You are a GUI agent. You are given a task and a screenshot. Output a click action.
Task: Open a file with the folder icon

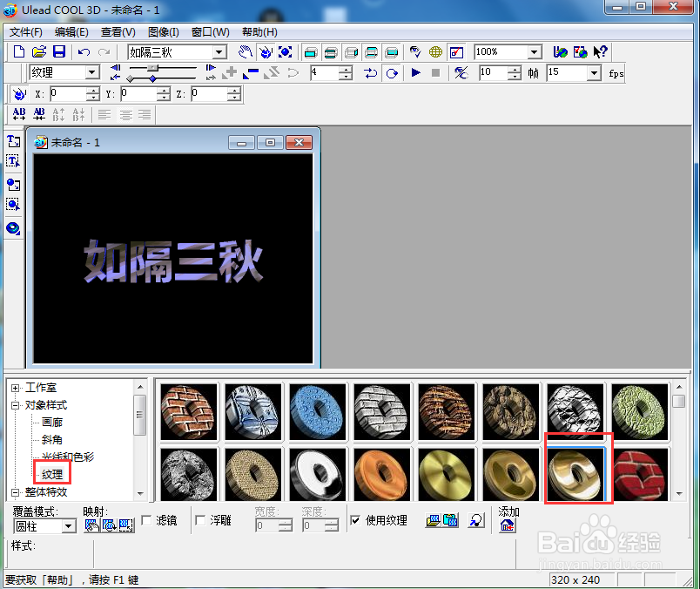pos(39,51)
